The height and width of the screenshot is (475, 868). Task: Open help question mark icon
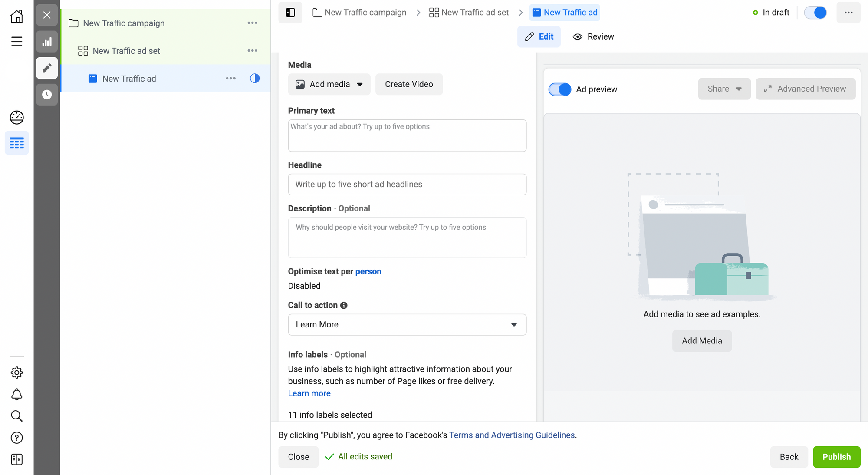pos(16,438)
